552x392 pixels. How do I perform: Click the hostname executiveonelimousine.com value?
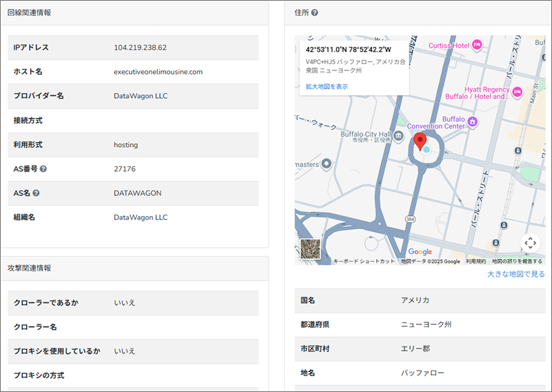pos(158,72)
